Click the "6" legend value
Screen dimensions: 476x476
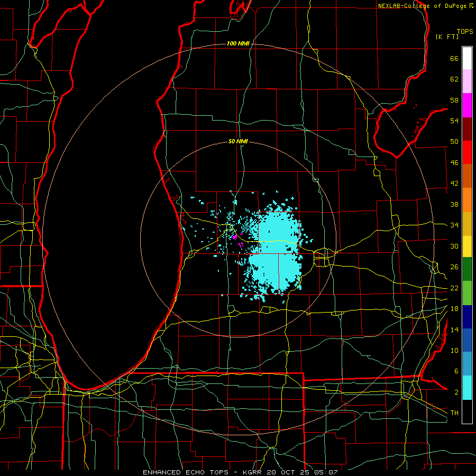456,371
